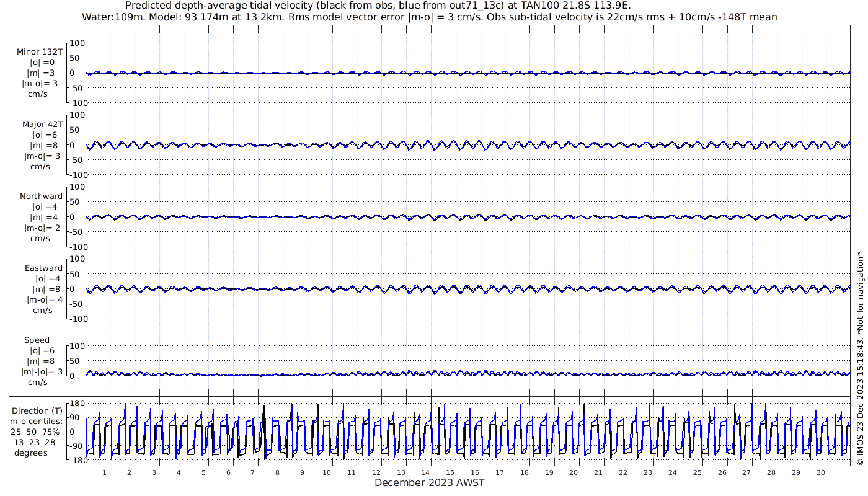
Task: Click the "December 2023 AWST" axis title
Action: click(429, 482)
